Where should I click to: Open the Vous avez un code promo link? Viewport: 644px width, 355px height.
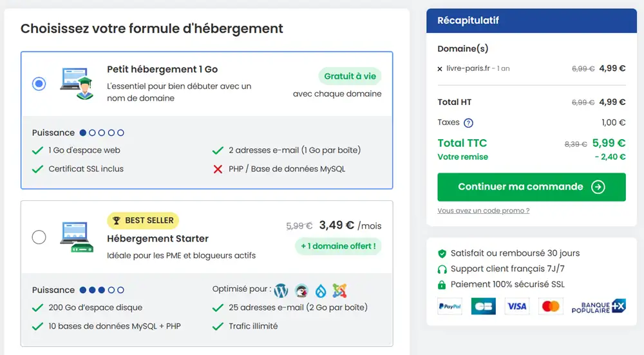pos(484,211)
